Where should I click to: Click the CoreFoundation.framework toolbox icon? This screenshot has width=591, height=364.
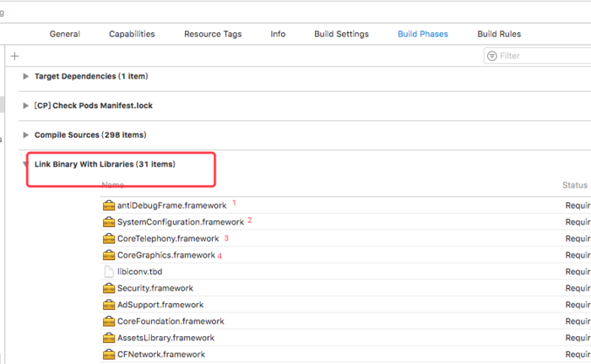108,321
